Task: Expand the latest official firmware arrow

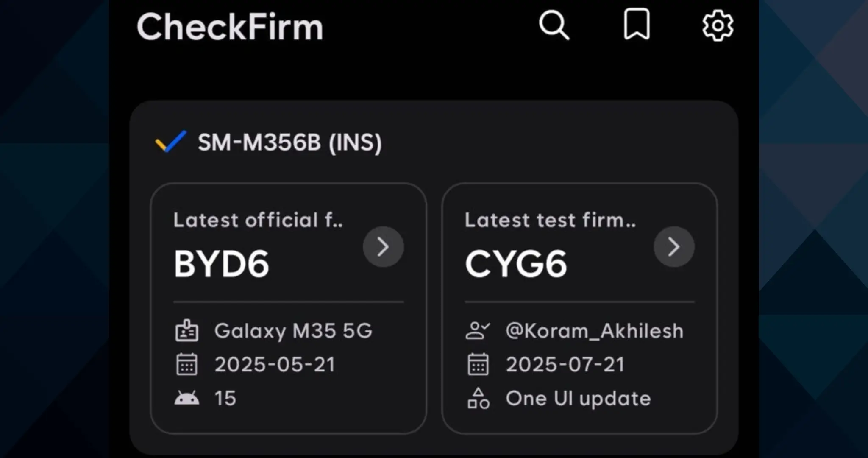Action: click(383, 247)
